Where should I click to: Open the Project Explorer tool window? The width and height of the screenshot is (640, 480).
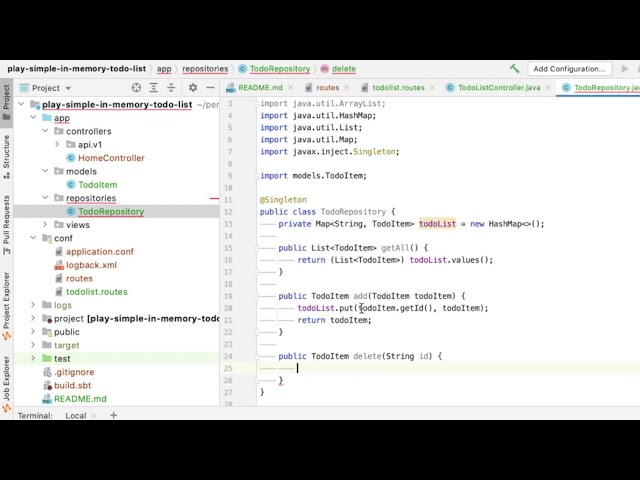(6, 306)
